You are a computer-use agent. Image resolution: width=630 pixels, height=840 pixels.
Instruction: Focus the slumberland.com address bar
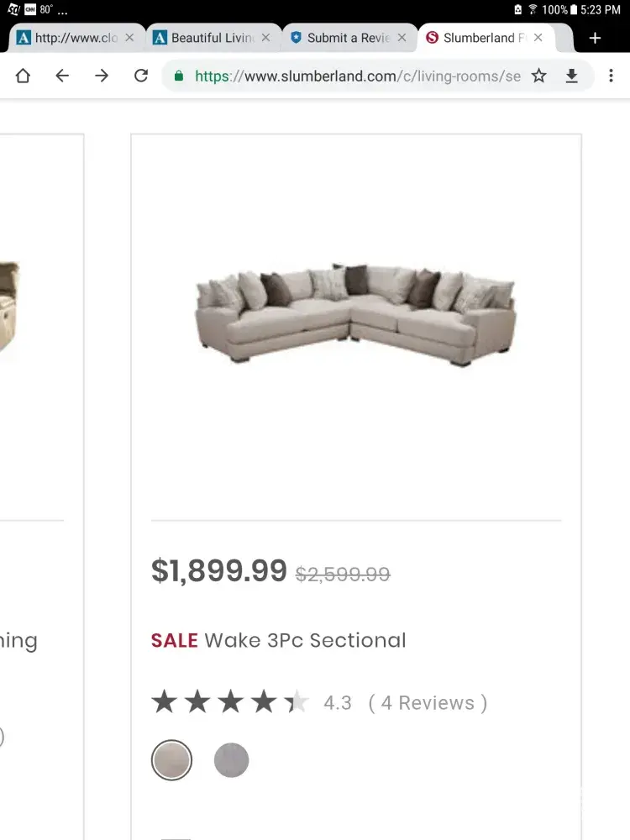point(353,76)
